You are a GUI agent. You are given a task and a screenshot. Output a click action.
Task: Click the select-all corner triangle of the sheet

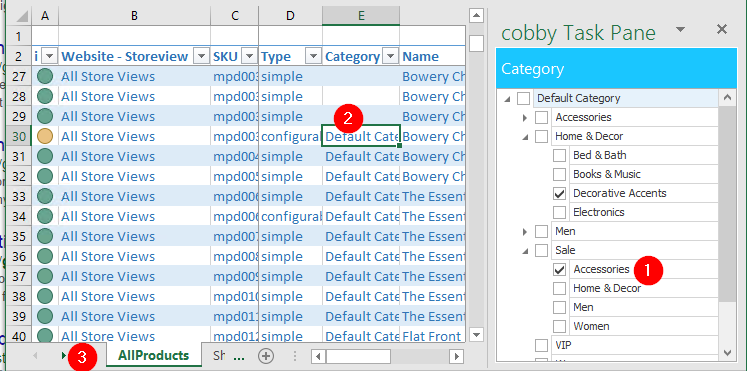[20, 16]
